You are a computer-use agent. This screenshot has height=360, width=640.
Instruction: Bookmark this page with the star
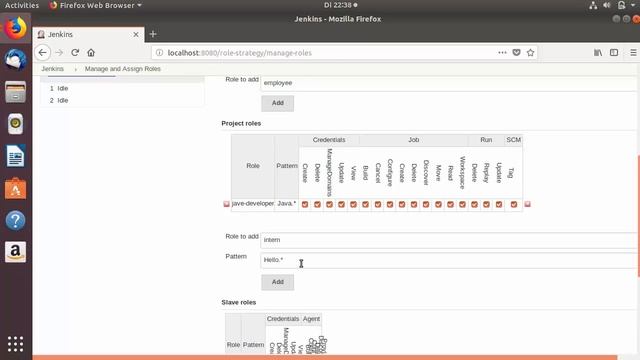coord(530,53)
